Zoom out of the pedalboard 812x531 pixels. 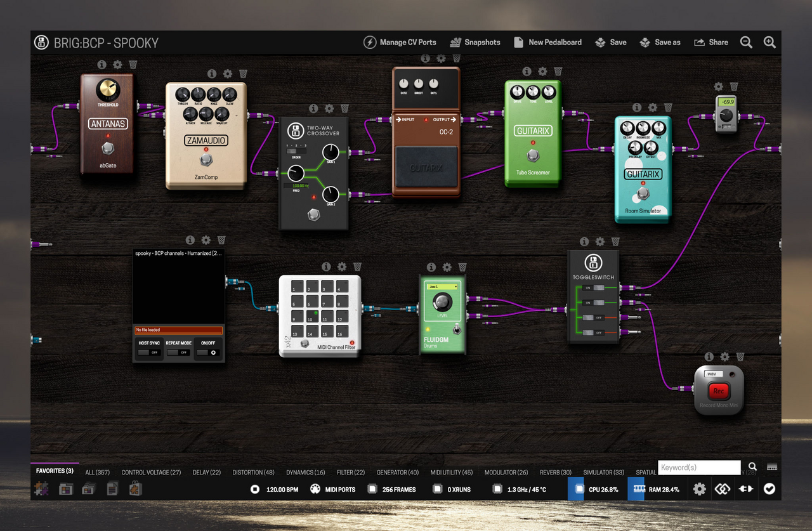point(746,43)
